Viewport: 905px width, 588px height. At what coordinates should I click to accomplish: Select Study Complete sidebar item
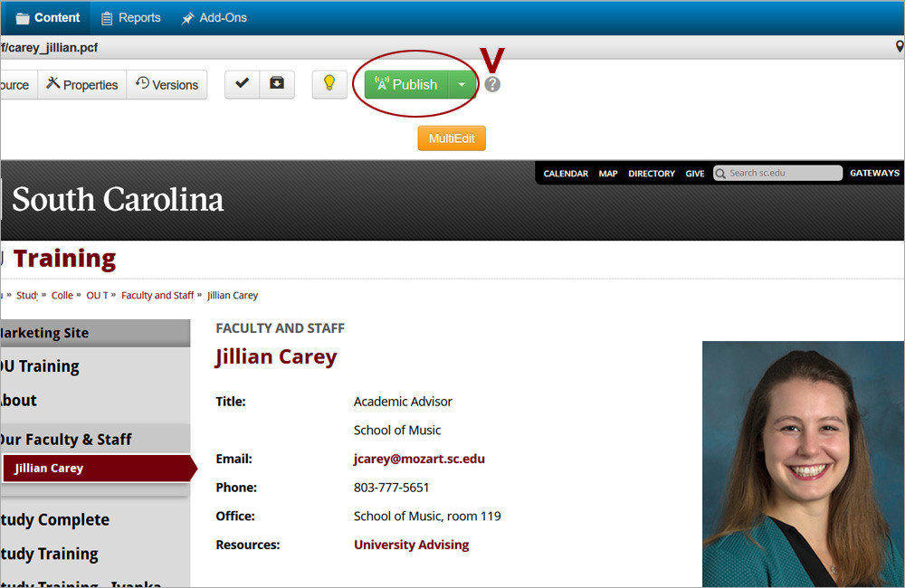[55, 520]
